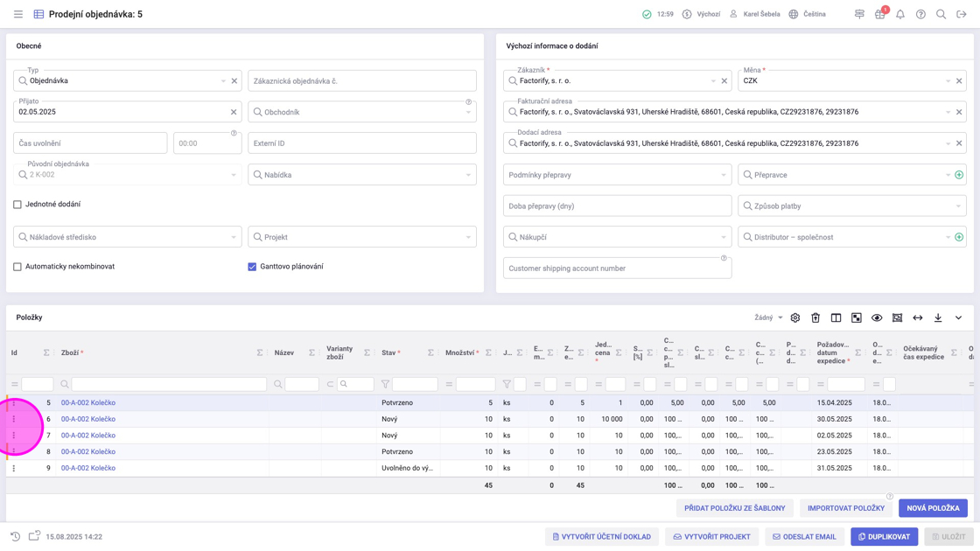Expand the Měna currency dropdown

[x=948, y=81]
